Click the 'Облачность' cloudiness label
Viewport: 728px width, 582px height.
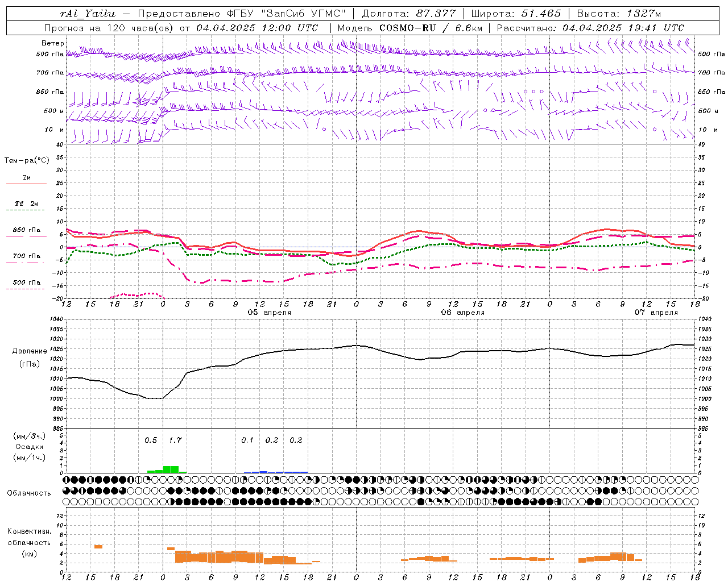29,493
